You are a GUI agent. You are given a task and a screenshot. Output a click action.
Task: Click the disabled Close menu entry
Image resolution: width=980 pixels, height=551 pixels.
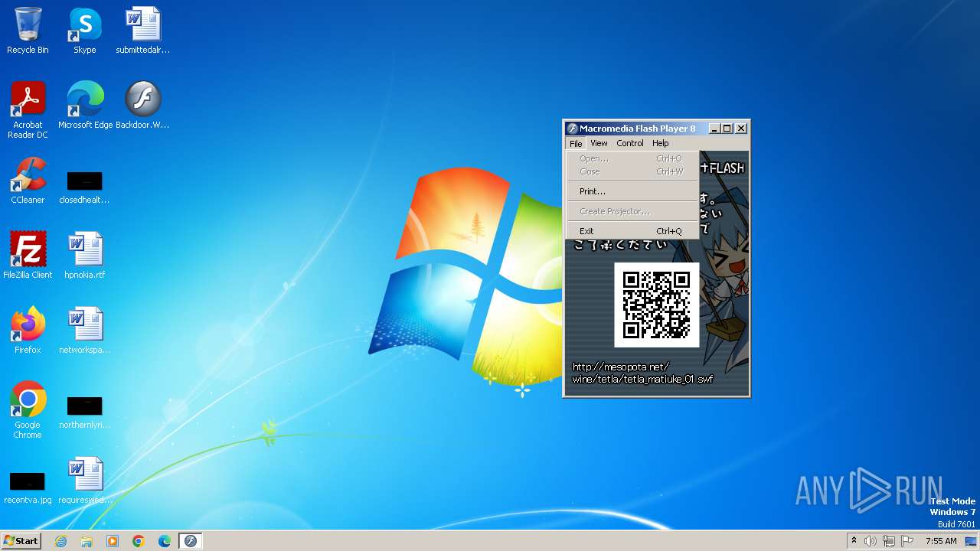(632, 171)
